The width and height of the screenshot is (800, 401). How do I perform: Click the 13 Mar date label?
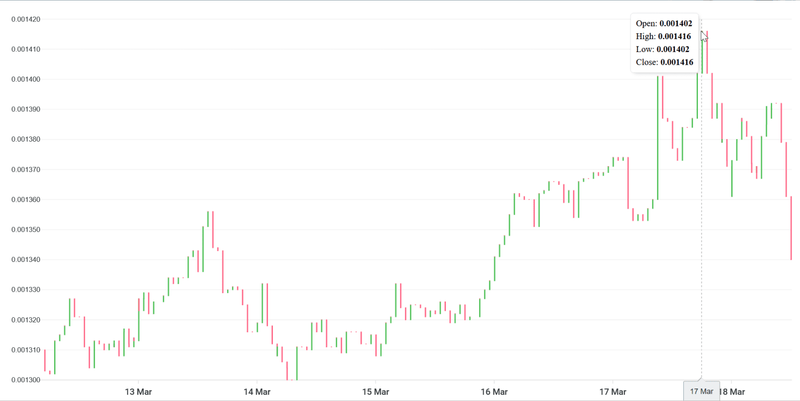coord(137,391)
